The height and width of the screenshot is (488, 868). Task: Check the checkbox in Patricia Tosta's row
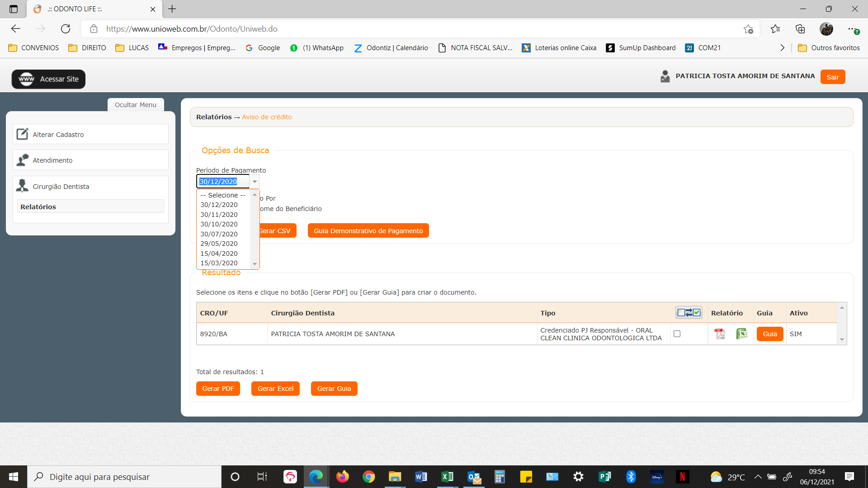tap(677, 334)
